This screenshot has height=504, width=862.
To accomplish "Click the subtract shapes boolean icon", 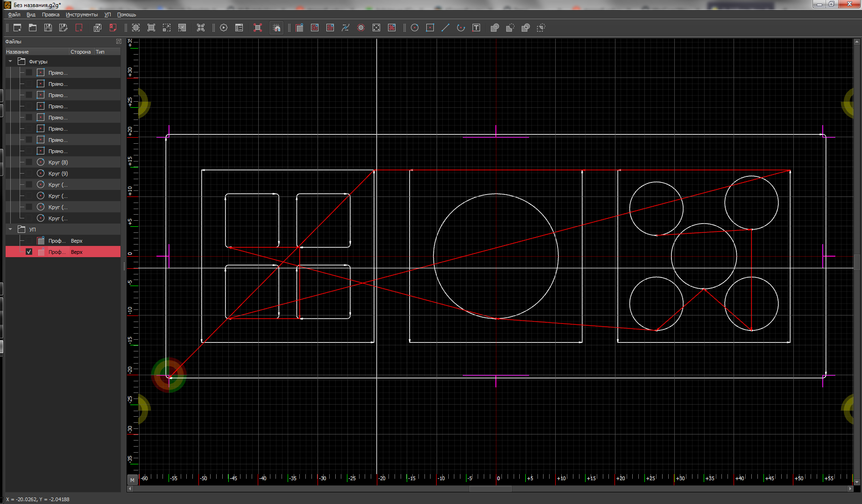I will click(x=510, y=28).
